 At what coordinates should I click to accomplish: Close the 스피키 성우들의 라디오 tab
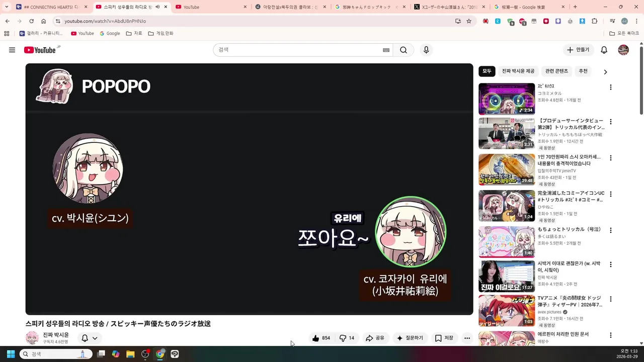pyautogui.click(x=166, y=7)
